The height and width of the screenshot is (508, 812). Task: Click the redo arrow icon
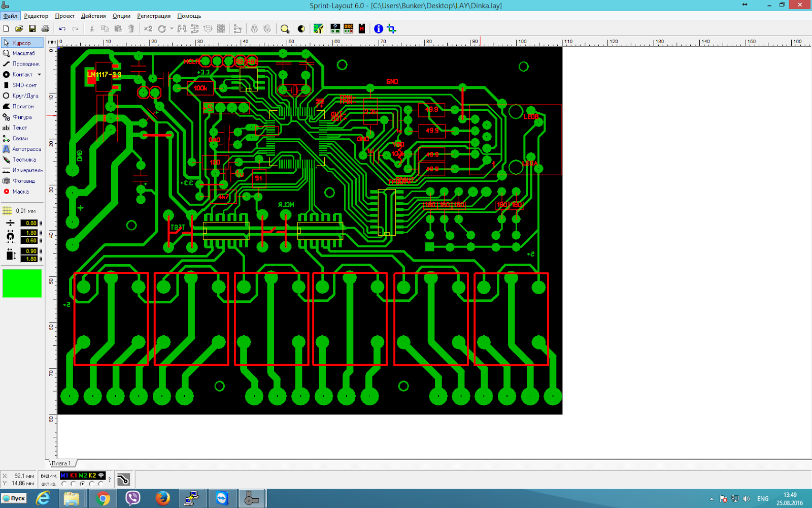[x=76, y=29]
